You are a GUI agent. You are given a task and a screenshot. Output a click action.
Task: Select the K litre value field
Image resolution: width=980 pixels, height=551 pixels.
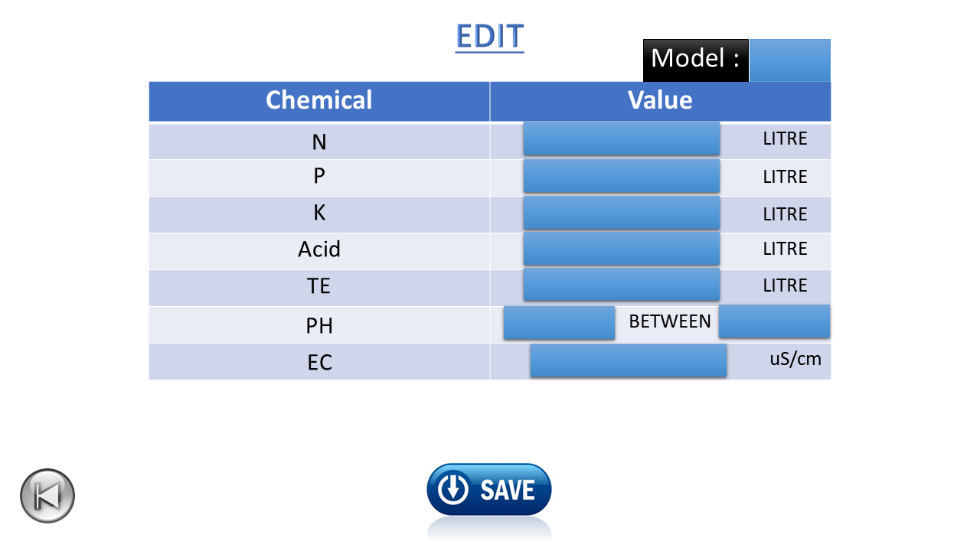click(x=622, y=213)
